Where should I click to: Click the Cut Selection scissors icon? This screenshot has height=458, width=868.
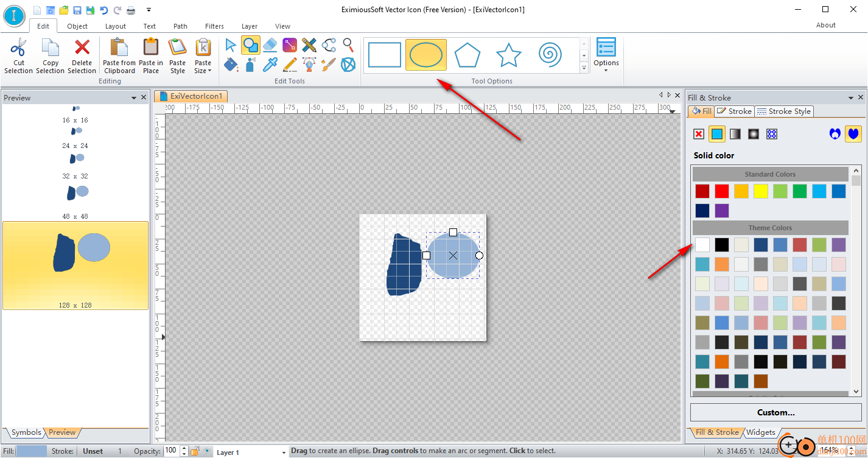tap(19, 48)
